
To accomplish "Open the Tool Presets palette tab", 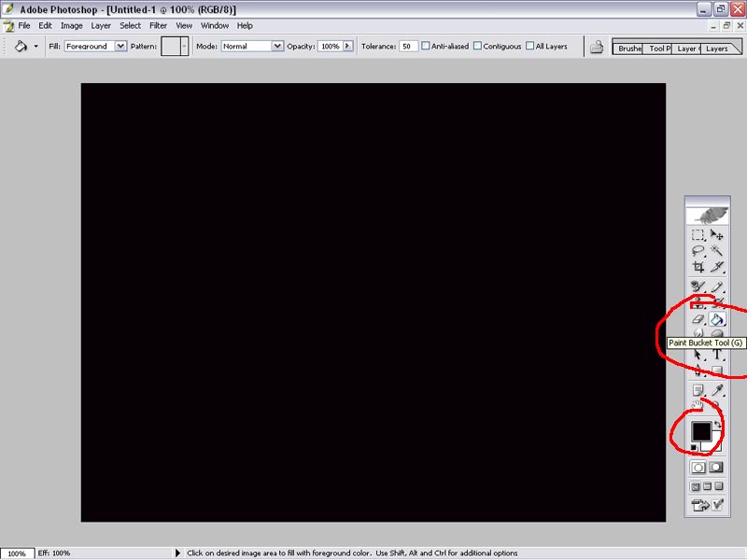I will [x=658, y=49].
